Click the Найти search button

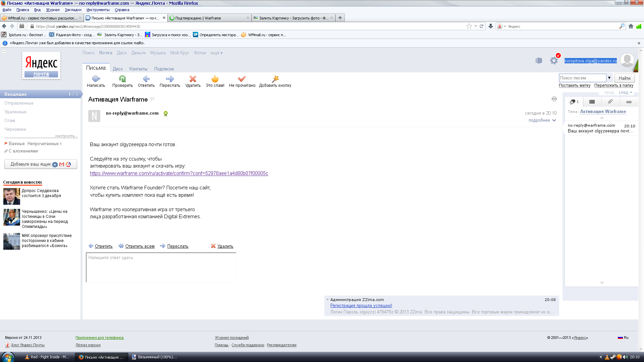(x=624, y=78)
